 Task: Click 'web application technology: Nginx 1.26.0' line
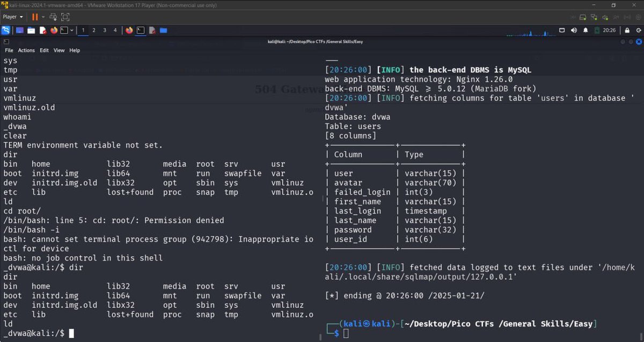(x=419, y=79)
